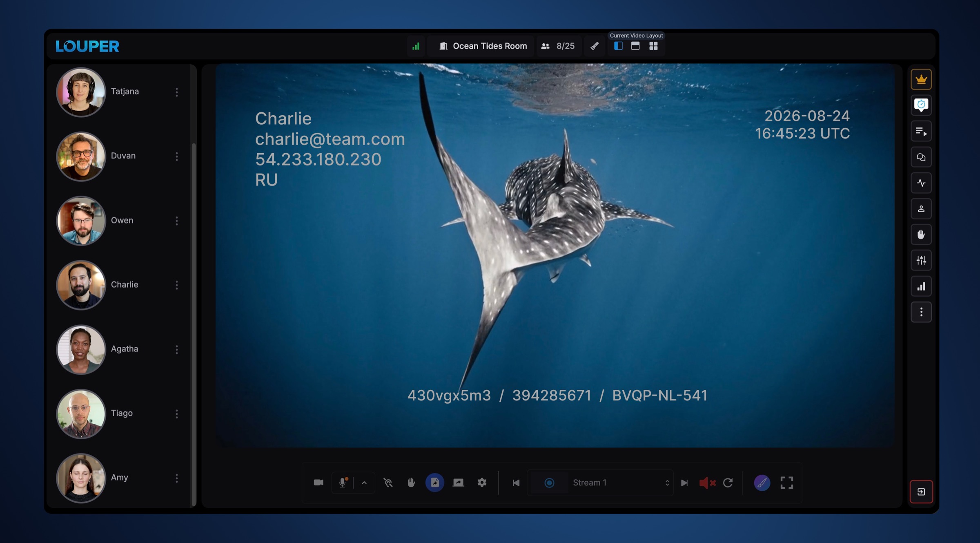Leave the room via exit icon
Viewport: 980px width, 543px height.
point(921,492)
